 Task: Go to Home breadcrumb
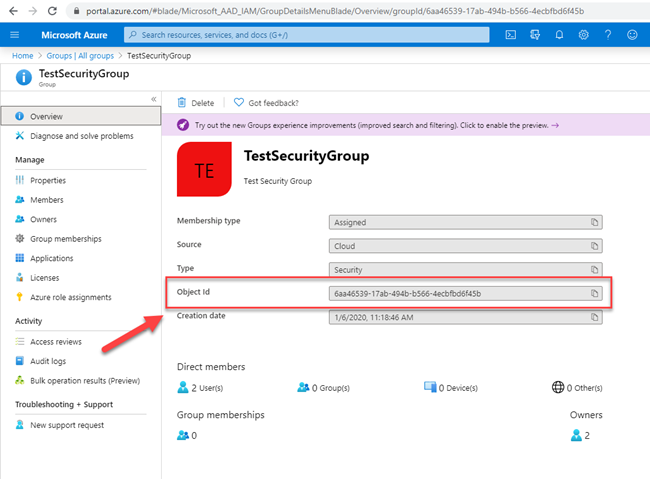tap(22, 56)
